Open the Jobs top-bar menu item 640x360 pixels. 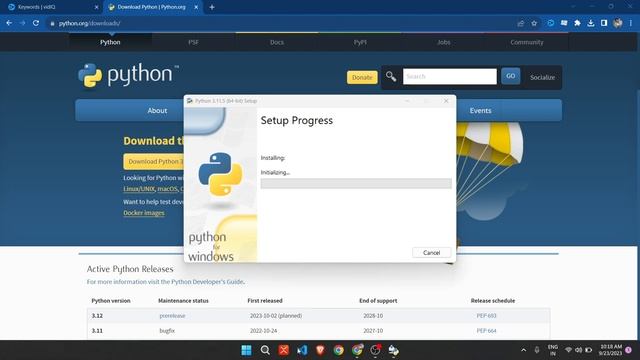click(444, 42)
